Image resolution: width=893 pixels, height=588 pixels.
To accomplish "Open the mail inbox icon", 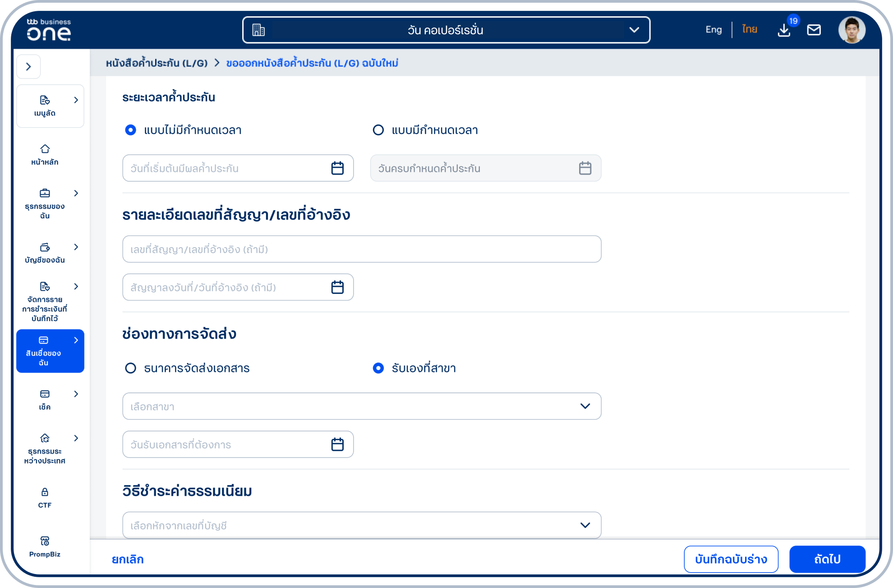I will coord(814,30).
